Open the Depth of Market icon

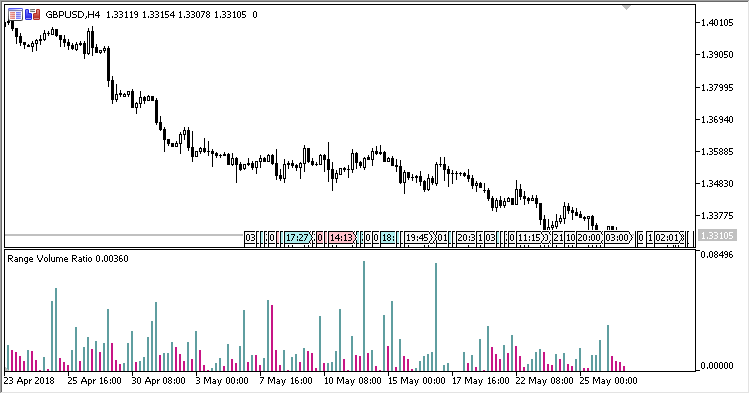click(x=15, y=15)
